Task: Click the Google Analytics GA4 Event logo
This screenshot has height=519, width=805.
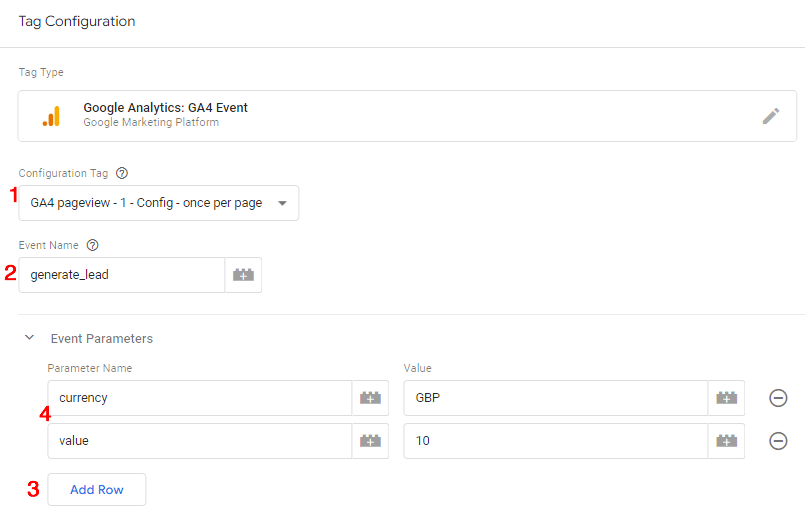Action: pyautogui.click(x=51, y=116)
